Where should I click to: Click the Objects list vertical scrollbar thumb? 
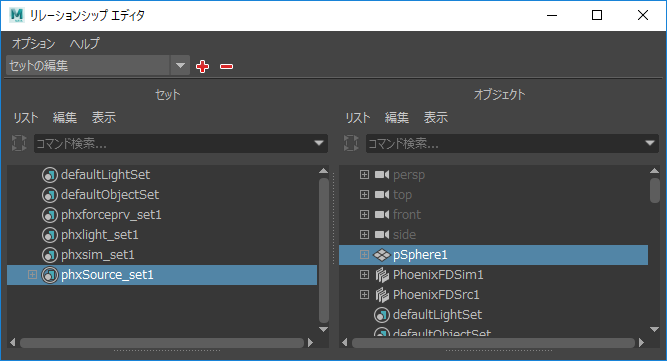click(x=655, y=190)
